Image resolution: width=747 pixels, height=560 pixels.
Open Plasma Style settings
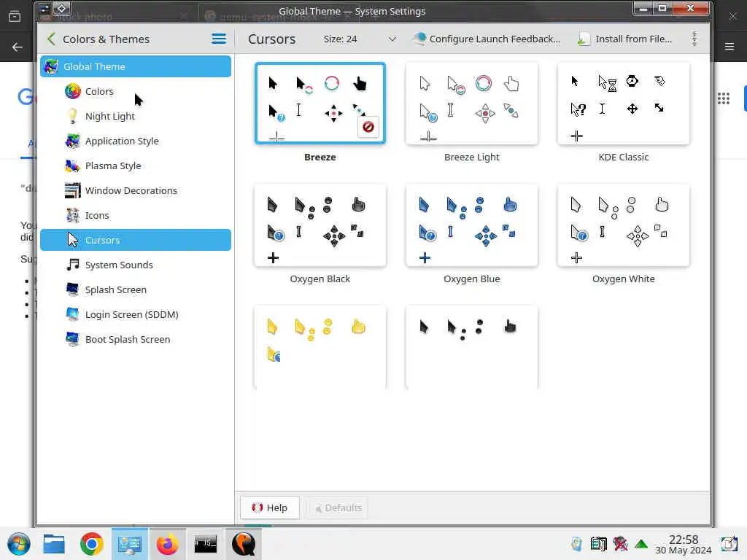click(x=136, y=166)
